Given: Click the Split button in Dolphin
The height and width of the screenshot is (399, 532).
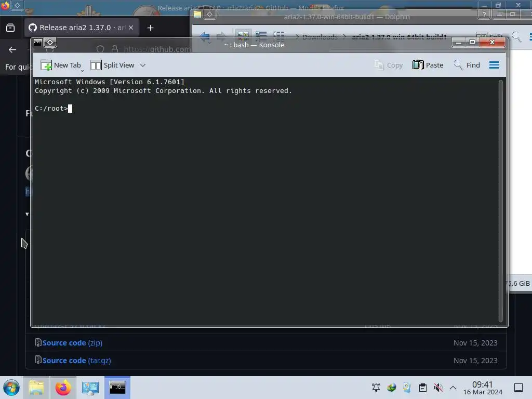Looking at the screenshot, I should pyautogui.click(x=489, y=37).
